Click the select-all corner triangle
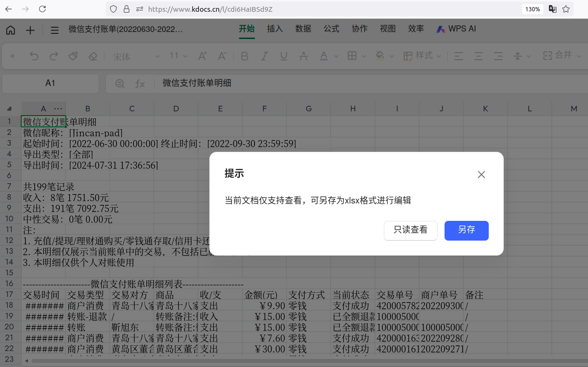Viewport: 588px width, 367px height. pos(9,109)
